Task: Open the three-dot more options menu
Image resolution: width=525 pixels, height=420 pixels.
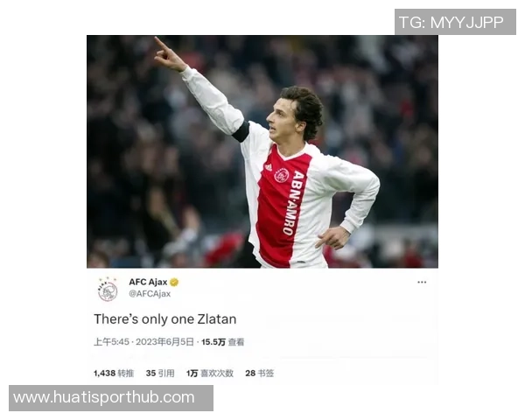Action: 422,282
